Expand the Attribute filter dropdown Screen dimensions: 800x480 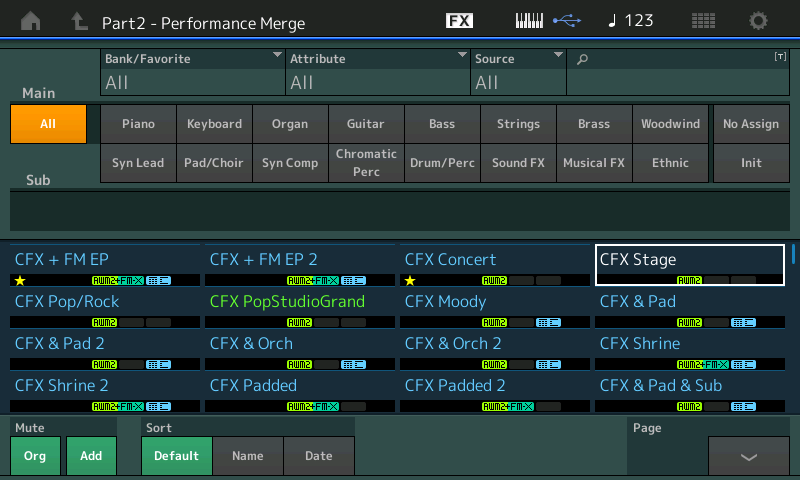tap(378, 72)
